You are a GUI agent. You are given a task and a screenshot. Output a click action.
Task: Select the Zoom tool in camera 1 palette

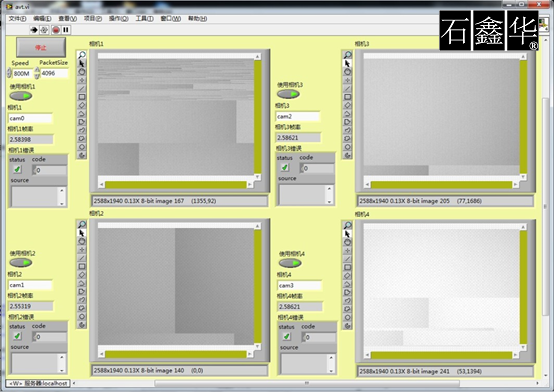[82, 55]
